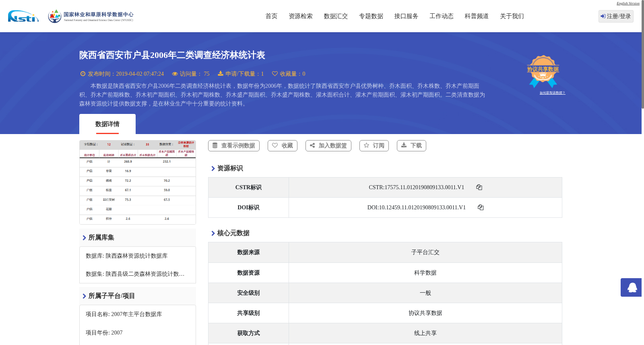Viewport: 644px width, 345px height.
Task: Click the 子平台汇交 data source value
Action: tap(425, 252)
